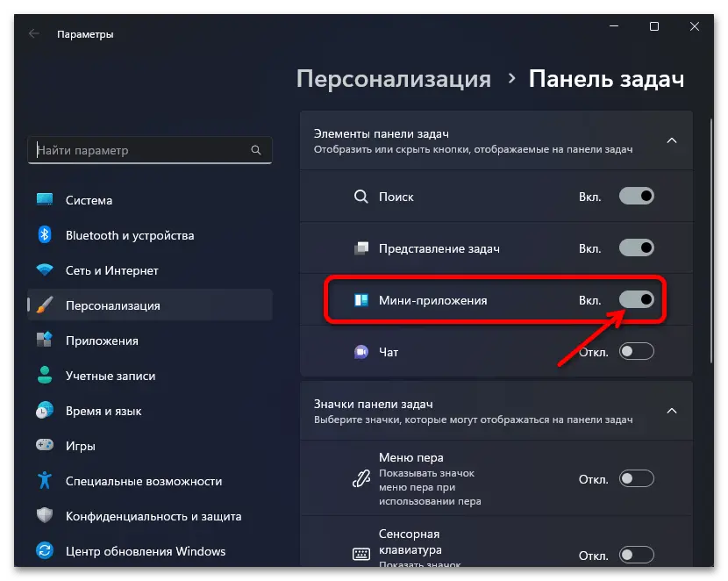Click the Apps (Приложения) sidebar icon
The width and height of the screenshot is (728, 581).
[45, 341]
